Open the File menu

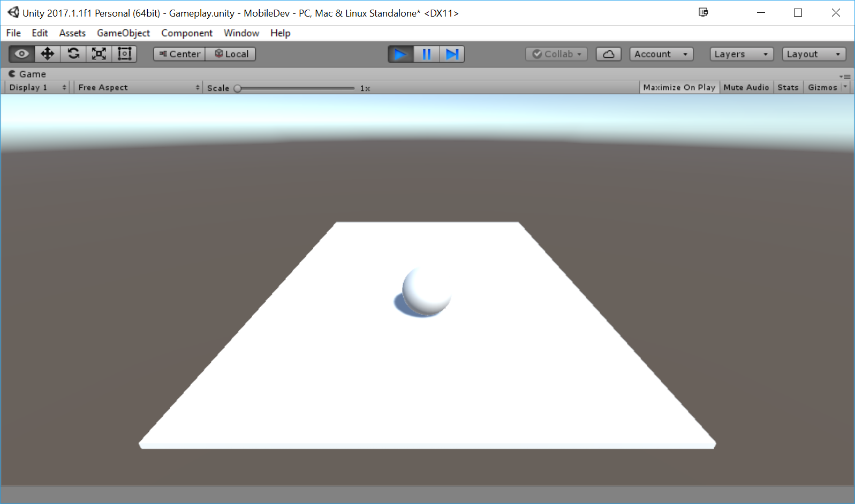13,33
